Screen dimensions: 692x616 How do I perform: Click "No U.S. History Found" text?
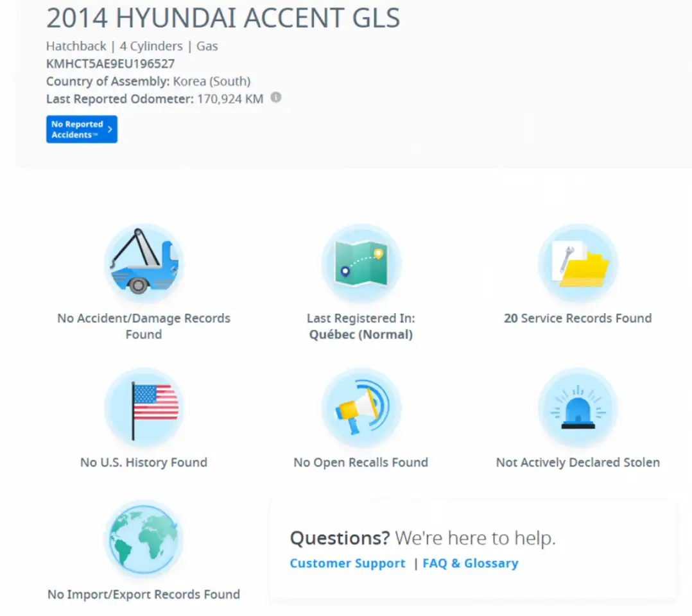click(x=144, y=463)
